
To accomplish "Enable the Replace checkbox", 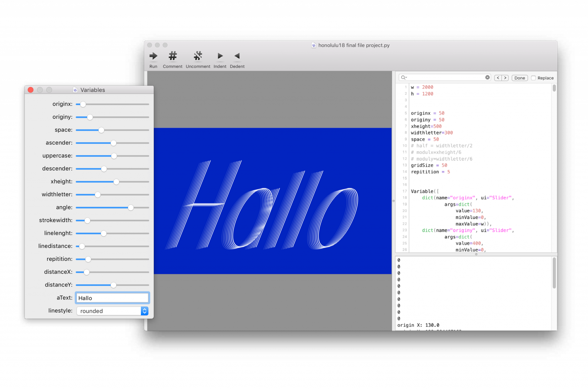I will [x=533, y=78].
